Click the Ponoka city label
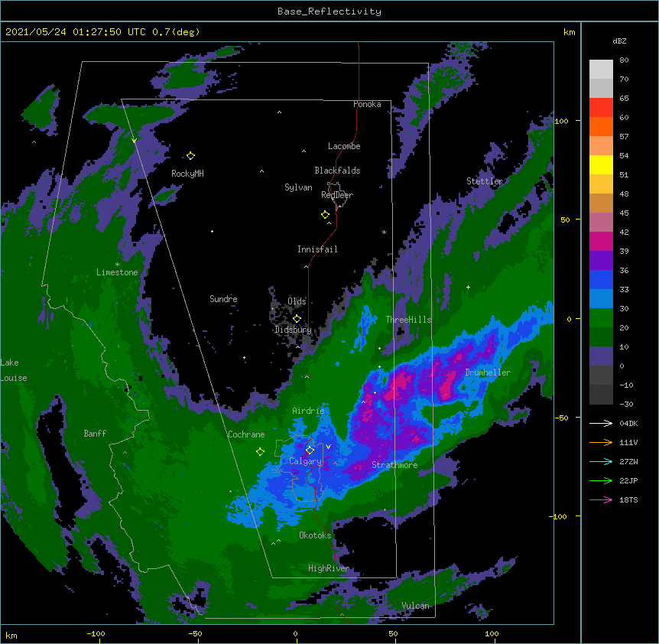Image resolution: width=659 pixels, height=644 pixels. point(367,104)
